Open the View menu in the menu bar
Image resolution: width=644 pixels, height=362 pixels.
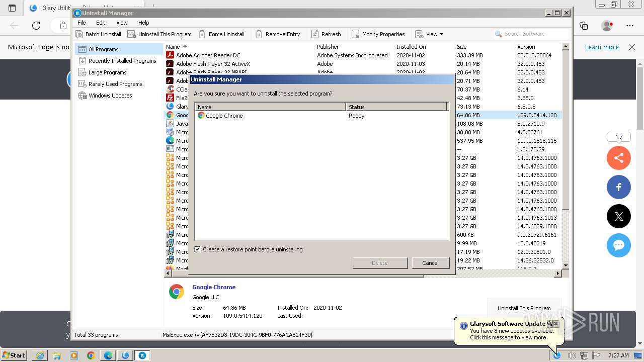(122, 23)
